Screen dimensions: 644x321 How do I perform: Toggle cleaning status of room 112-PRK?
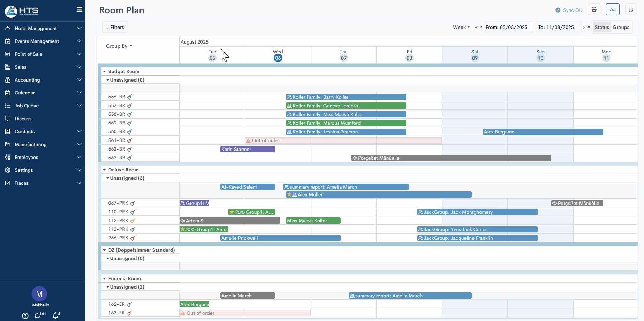[x=133, y=221]
